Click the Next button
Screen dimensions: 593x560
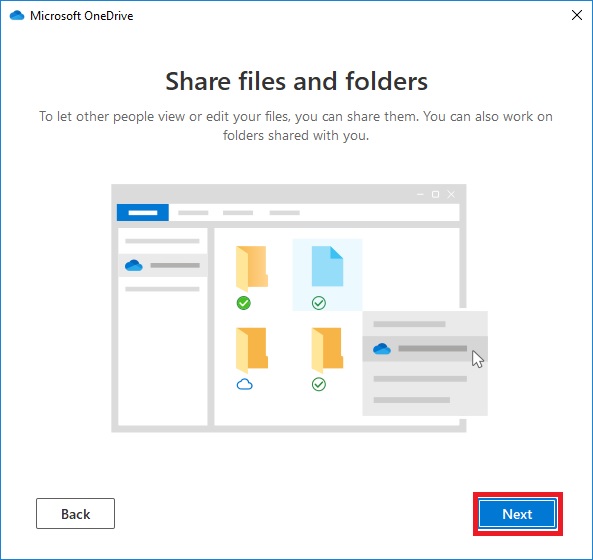[x=517, y=514]
